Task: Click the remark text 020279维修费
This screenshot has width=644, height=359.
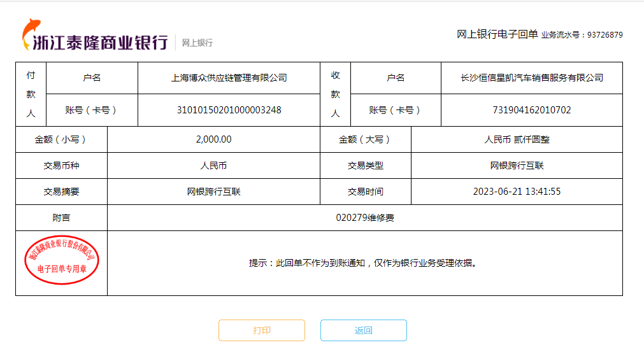Action: [x=364, y=218]
